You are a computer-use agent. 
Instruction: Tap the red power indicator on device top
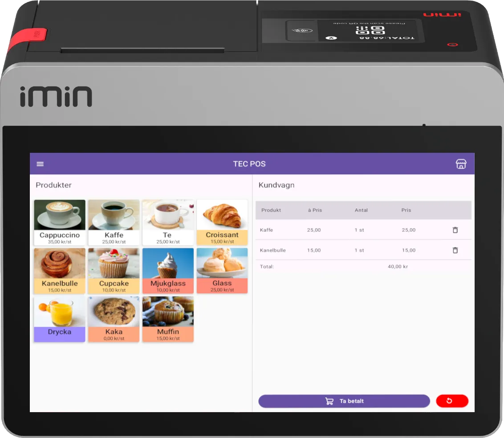pyautogui.click(x=452, y=45)
